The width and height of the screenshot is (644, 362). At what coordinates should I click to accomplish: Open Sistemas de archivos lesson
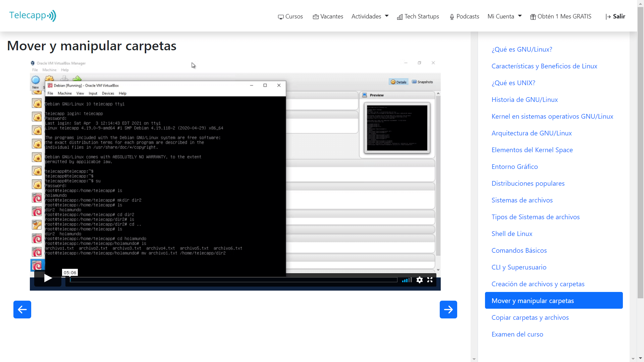click(x=522, y=200)
